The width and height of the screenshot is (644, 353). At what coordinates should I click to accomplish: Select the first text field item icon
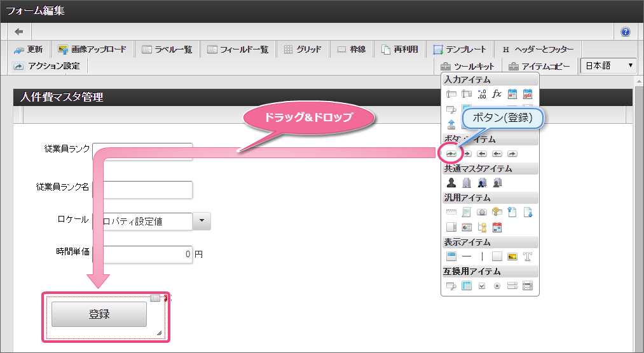point(451,95)
